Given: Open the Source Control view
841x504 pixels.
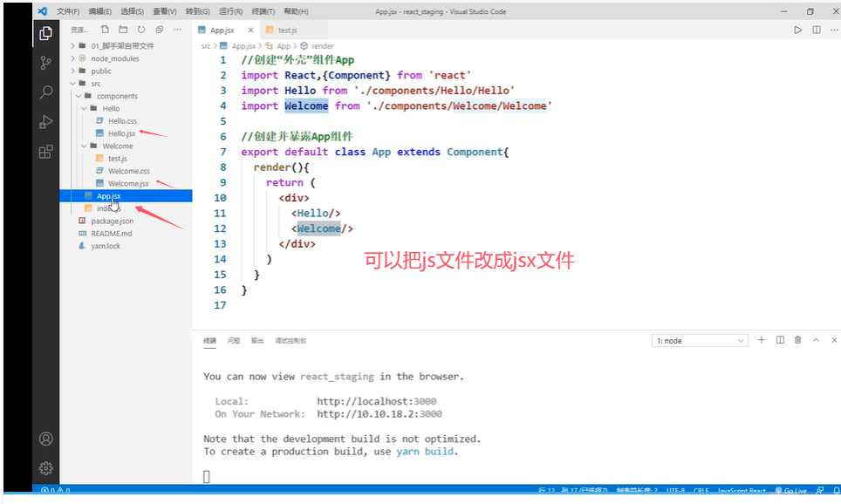Looking at the screenshot, I should pos(46,63).
